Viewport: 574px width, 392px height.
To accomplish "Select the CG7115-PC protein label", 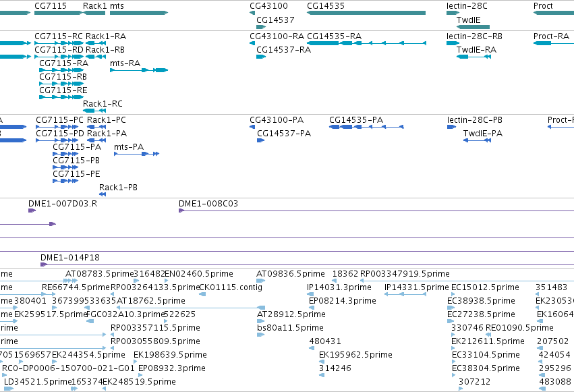I will click(59, 120).
